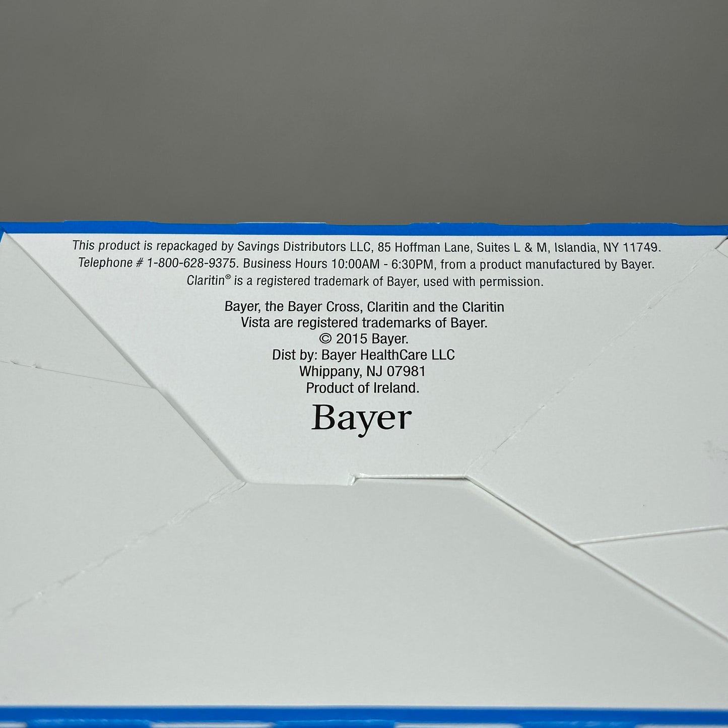Click the Business Hours 10:00AM - 6:30PM text

pyautogui.click(x=335, y=264)
